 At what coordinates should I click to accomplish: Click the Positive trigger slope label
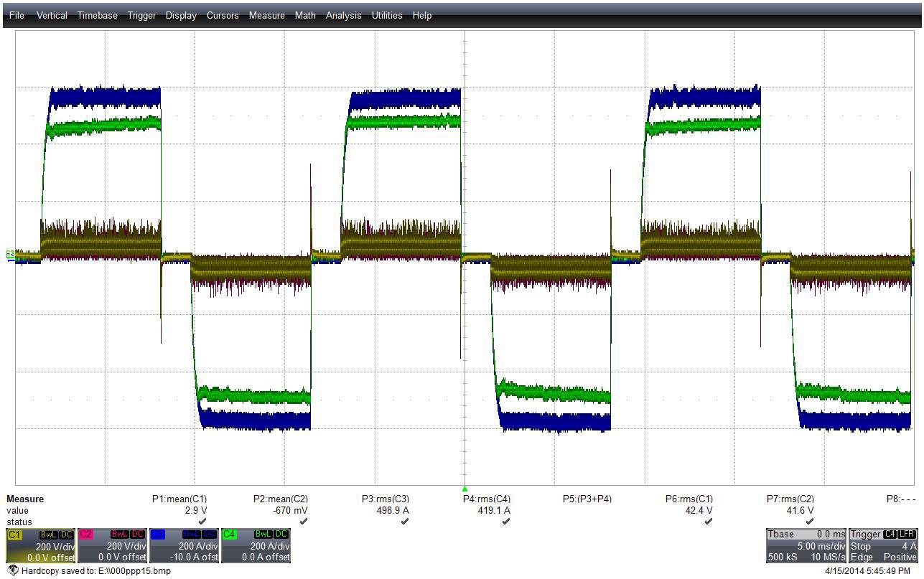[900, 557]
